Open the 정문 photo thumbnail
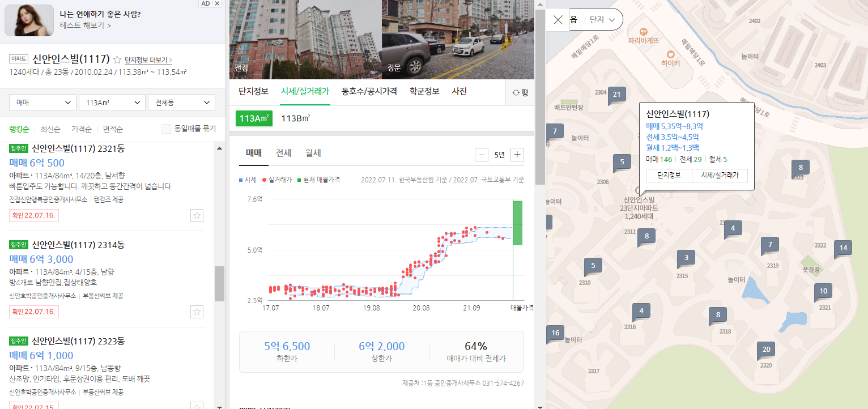Viewport: 868px width, 409px height. [x=458, y=40]
